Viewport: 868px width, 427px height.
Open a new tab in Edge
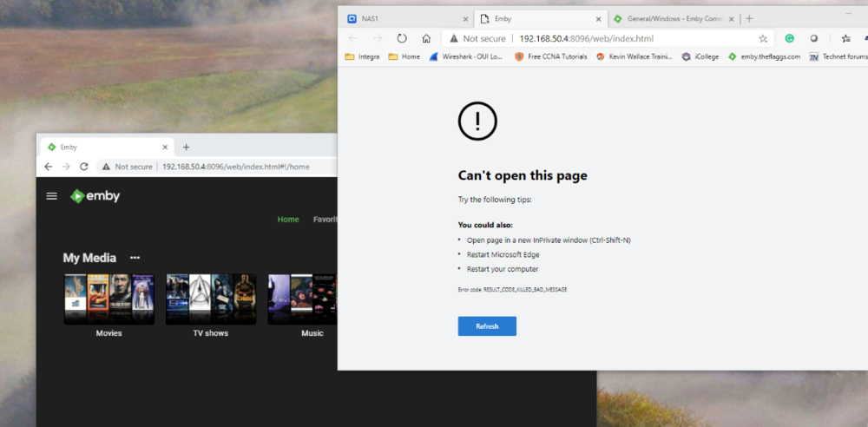749,18
